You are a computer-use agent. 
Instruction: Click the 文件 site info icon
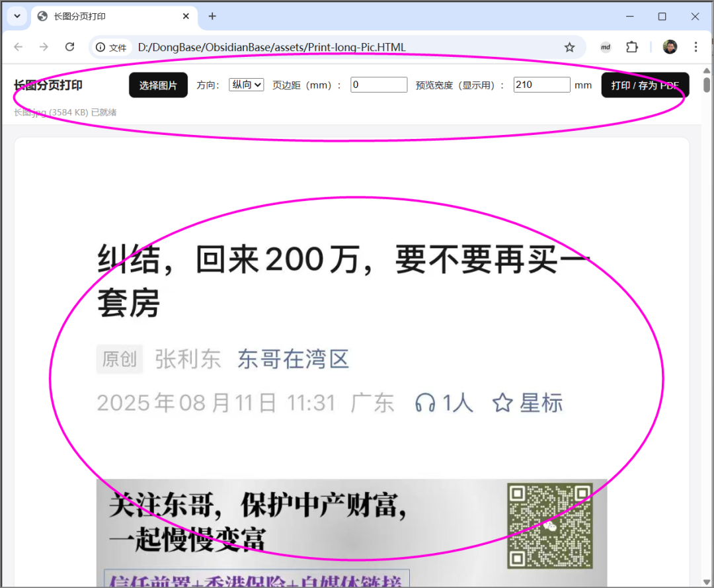pyautogui.click(x=111, y=48)
